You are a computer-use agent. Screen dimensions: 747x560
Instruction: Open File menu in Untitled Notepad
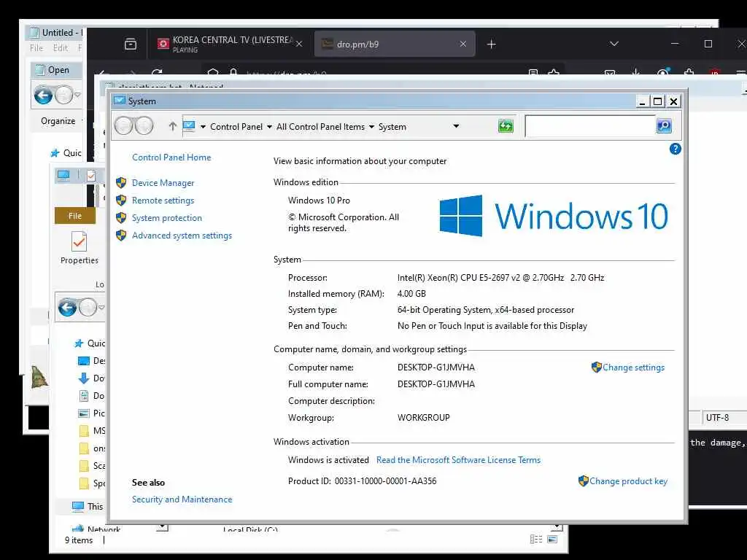(x=36, y=48)
